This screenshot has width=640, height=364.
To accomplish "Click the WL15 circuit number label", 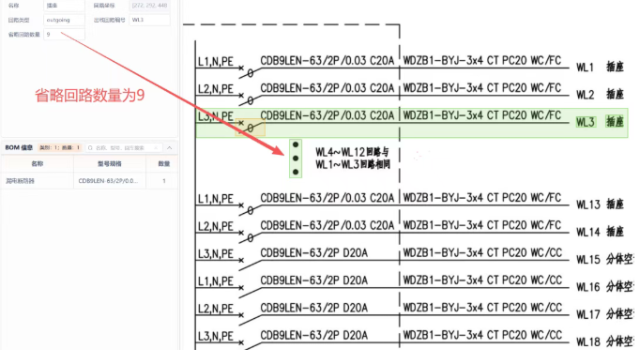I will pos(587,260).
